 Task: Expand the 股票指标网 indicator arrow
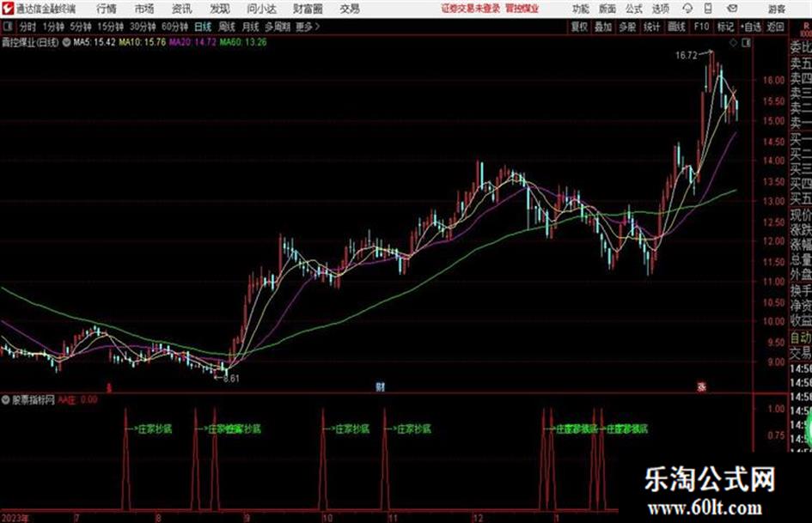pos(6,399)
